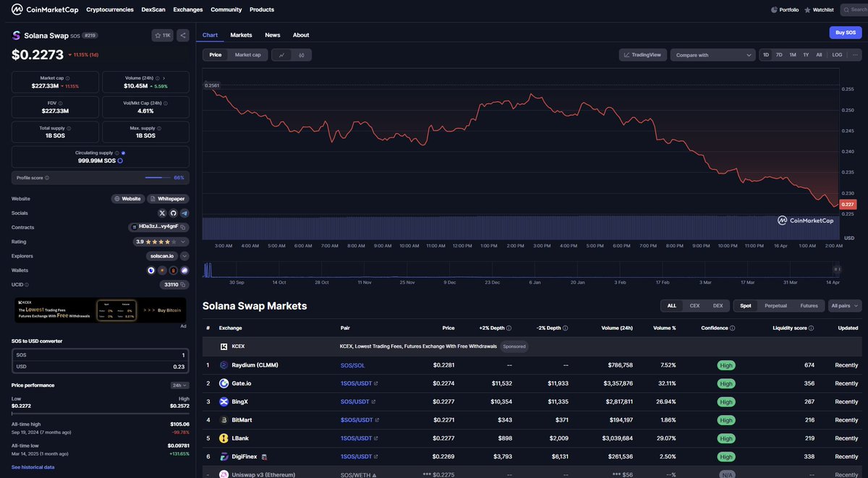Viewport: 868px width, 478px height.
Task: Click the Confidence column info icon
Action: 733,328
